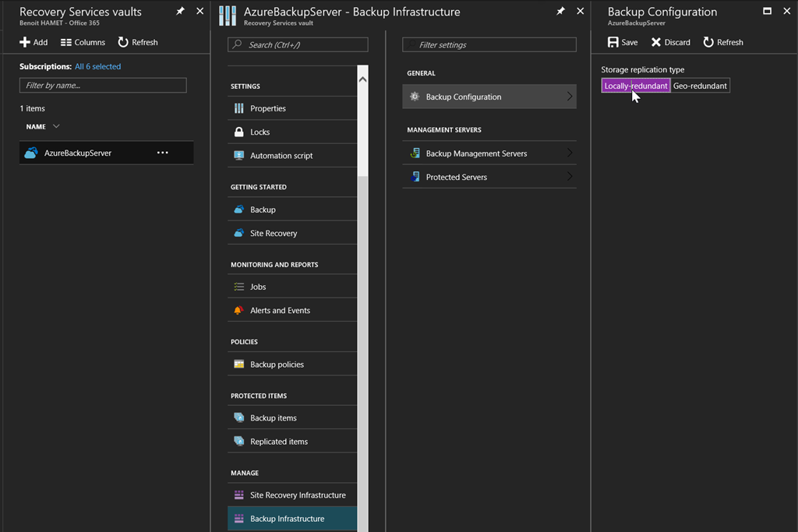Screen dimensions: 798x532
Task: Select Geo-redundant storage replication
Action: point(700,86)
